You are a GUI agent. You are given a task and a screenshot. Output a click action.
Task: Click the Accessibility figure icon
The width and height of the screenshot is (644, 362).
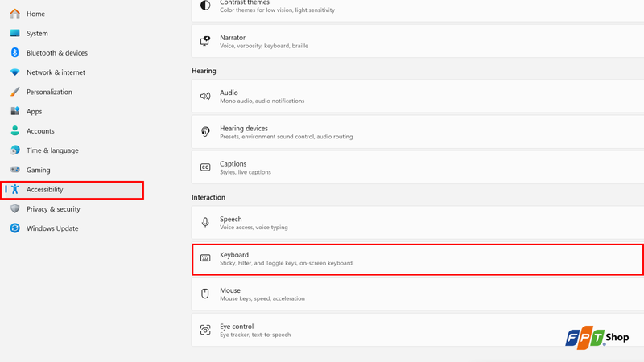point(15,189)
